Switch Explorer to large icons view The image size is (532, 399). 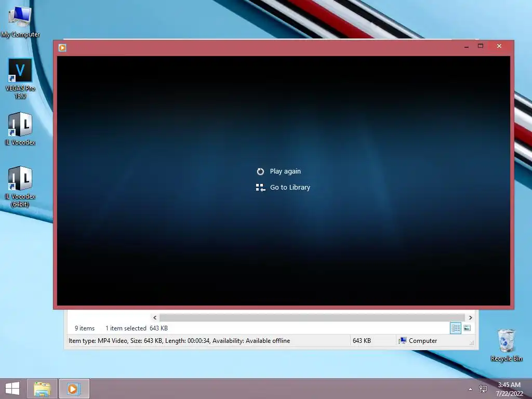point(467,328)
